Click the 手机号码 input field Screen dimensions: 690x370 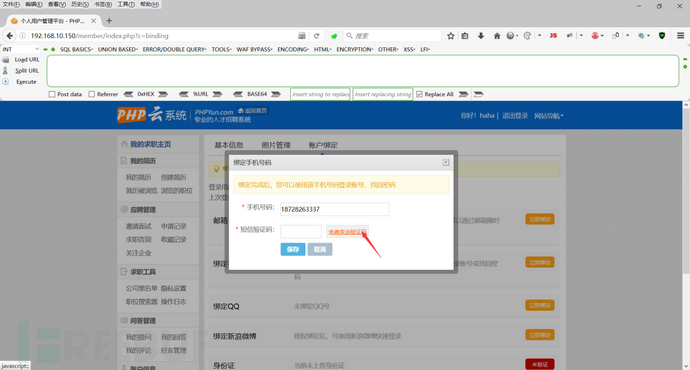(x=334, y=209)
